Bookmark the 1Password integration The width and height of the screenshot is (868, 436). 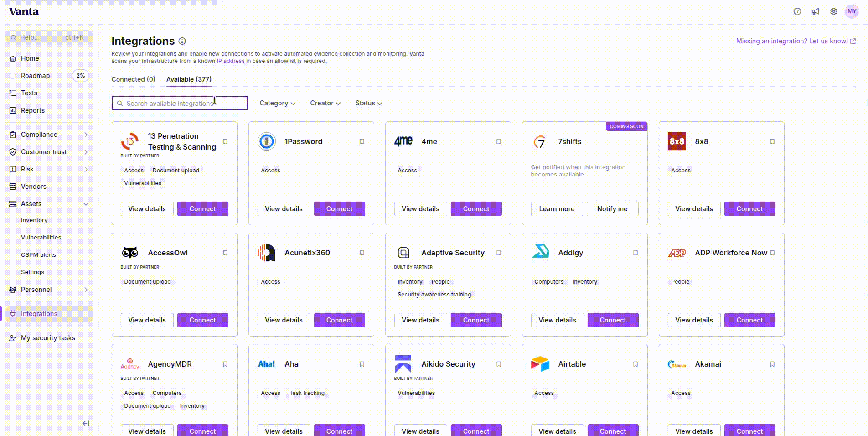[x=362, y=142]
